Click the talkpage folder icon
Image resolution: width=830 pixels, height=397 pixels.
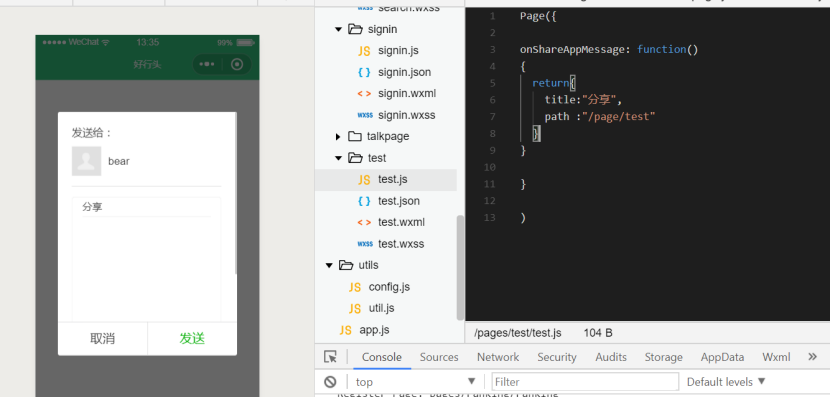[355, 137]
